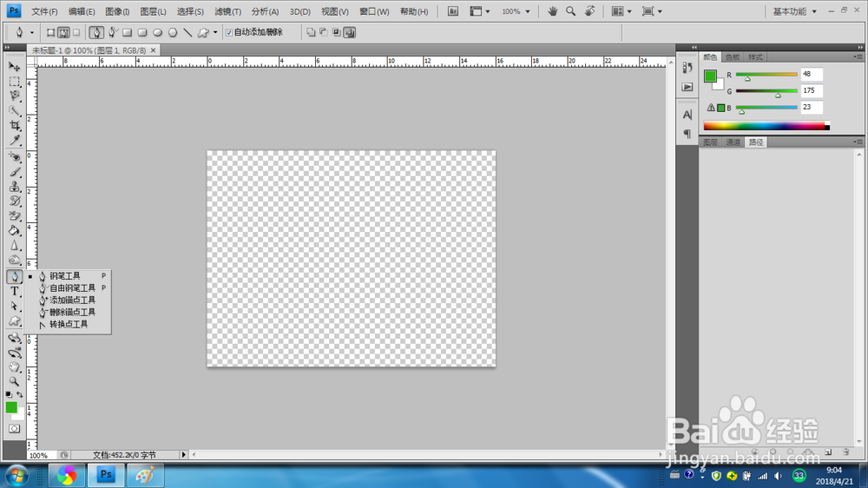Pick Freeform Pen in options bar
Screen dimensions: 868x488
(112, 33)
